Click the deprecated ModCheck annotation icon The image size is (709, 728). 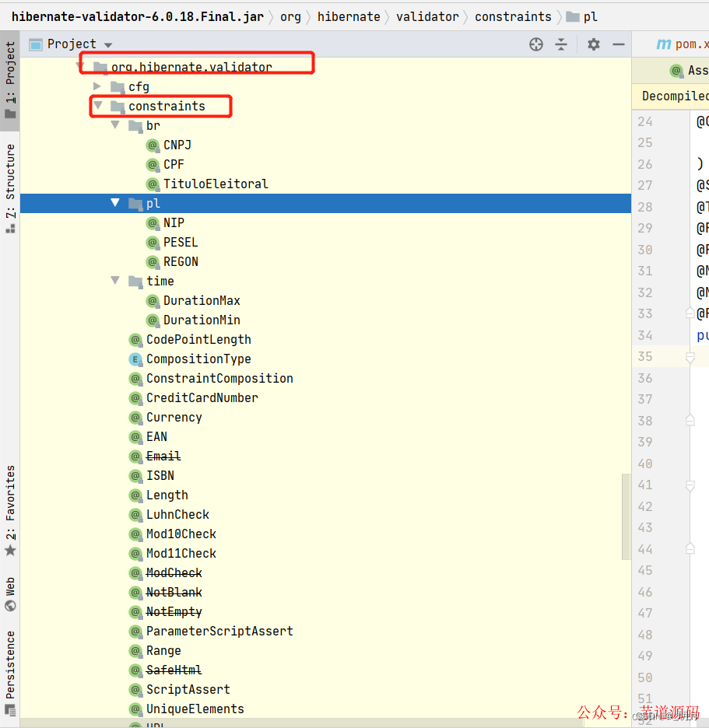(135, 573)
